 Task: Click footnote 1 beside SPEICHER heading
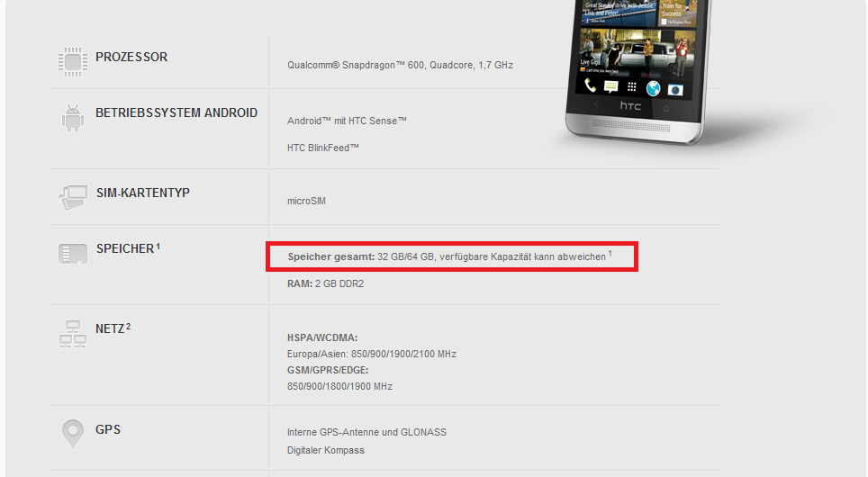pos(158,247)
